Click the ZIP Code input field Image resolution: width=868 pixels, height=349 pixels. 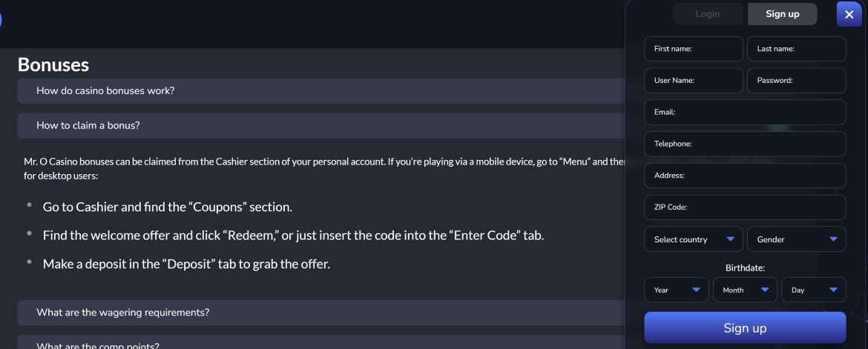pyautogui.click(x=745, y=207)
